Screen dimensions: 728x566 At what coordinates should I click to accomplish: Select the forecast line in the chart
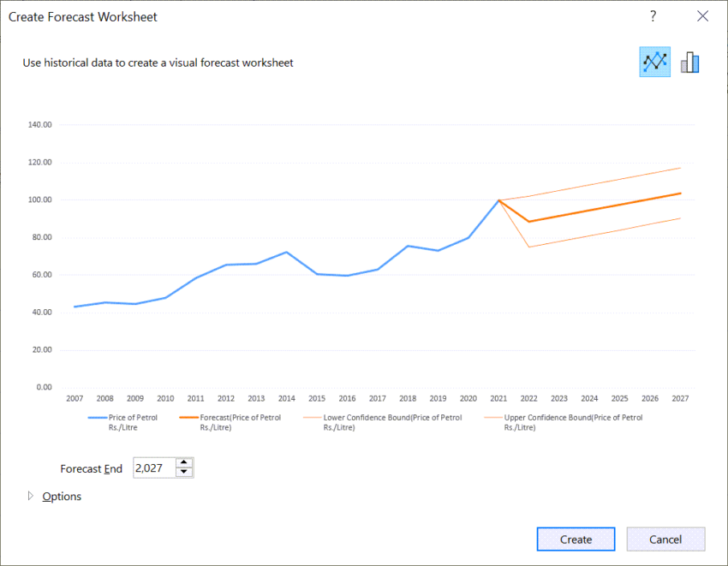(x=604, y=208)
